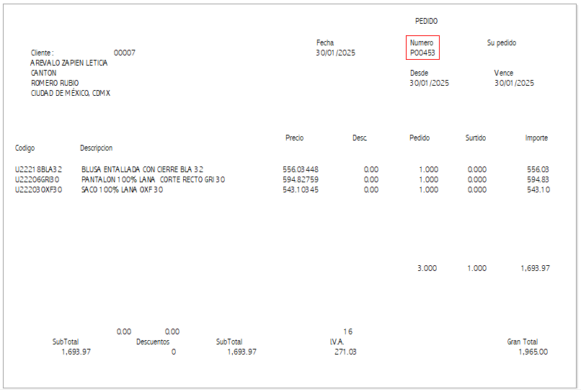Image resolution: width=581 pixels, height=392 pixels.
Task: Click discount 0.00 in BLUSA row
Action: pyautogui.click(x=371, y=169)
